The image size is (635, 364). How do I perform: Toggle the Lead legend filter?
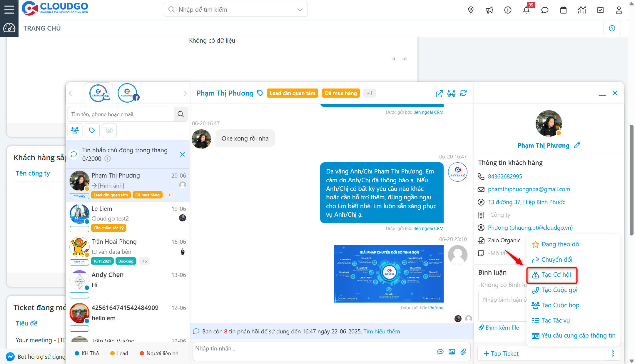click(119, 353)
